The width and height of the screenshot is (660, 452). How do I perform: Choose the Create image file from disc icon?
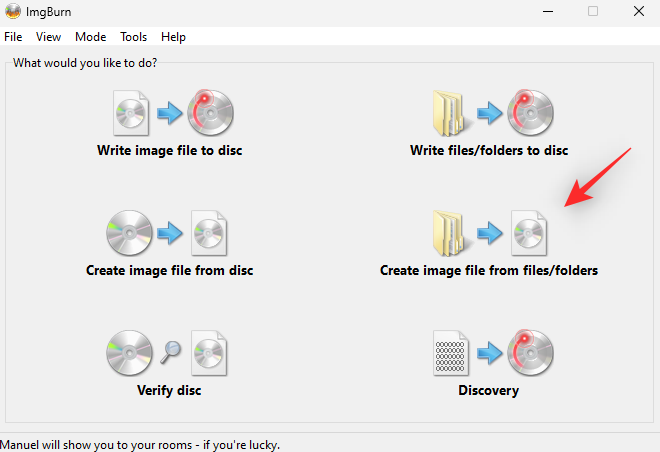tap(167, 233)
